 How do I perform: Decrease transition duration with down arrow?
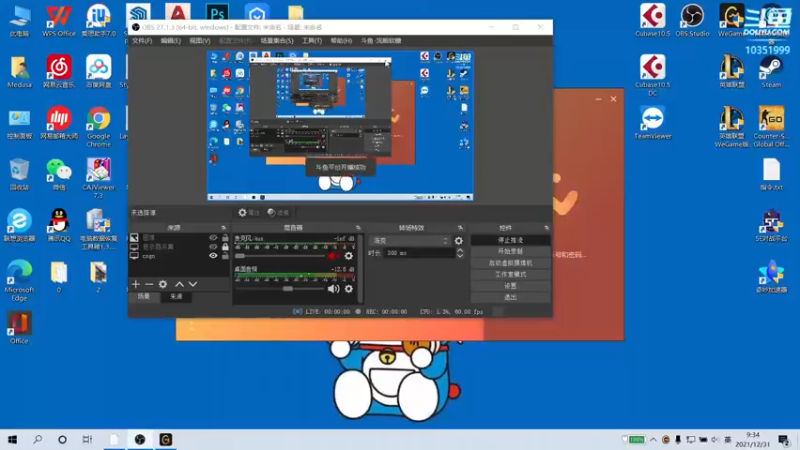click(x=460, y=256)
